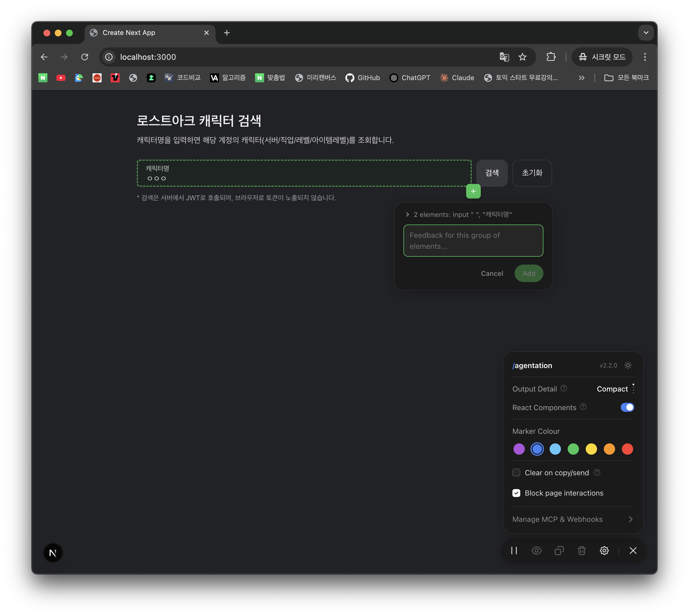Bookmark this page with the star
The width and height of the screenshot is (689, 616).
click(x=523, y=57)
